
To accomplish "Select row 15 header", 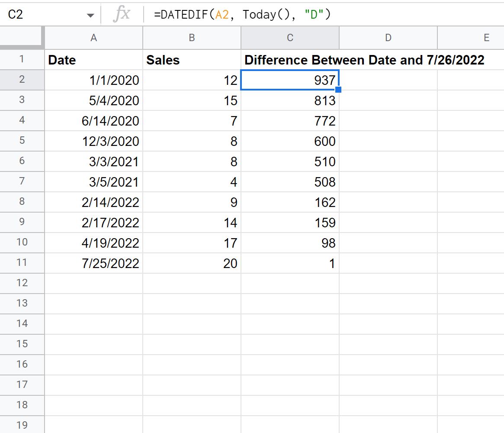I will coord(22,344).
